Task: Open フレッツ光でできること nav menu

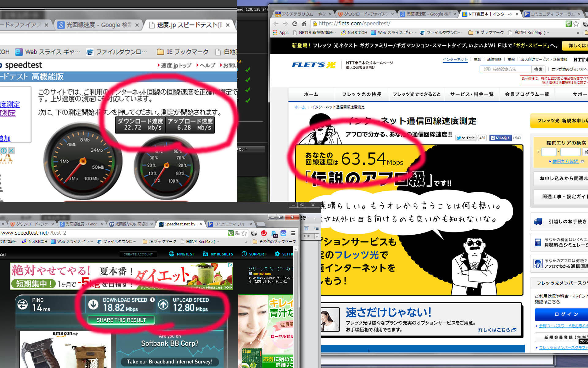Action: [417, 94]
